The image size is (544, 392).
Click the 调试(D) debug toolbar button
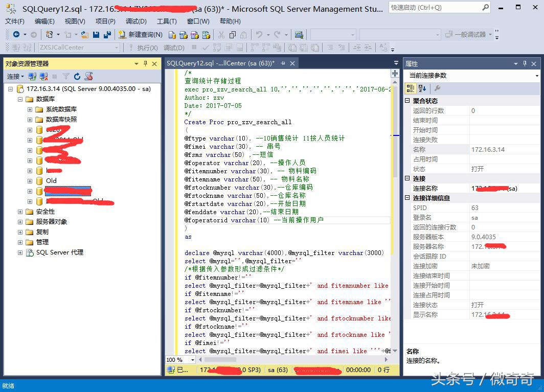tap(174, 48)
